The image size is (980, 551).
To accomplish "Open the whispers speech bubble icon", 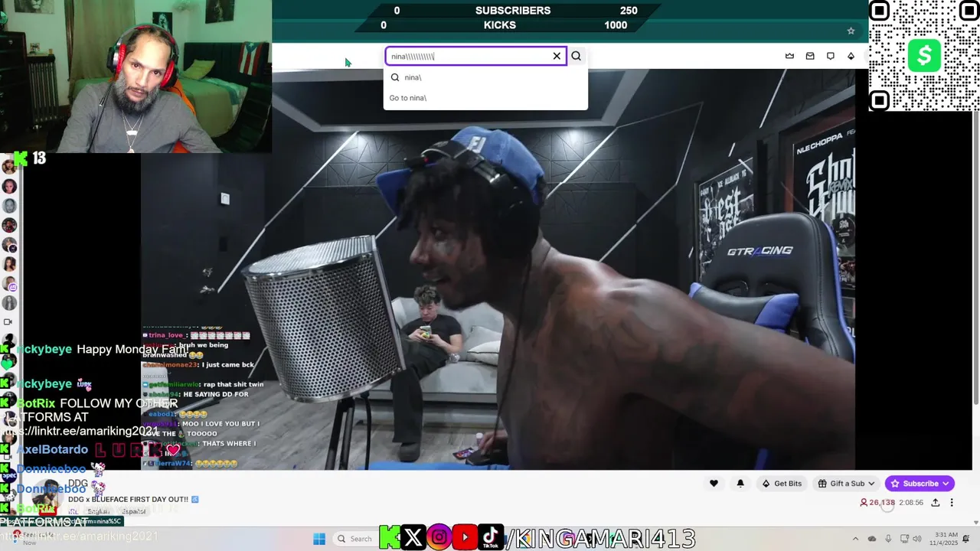I will click(830, 56).
